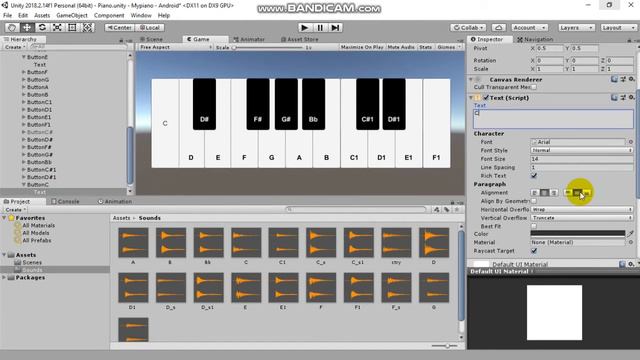Select the Bb audio clip thumbnail

(x=208, y=242)
